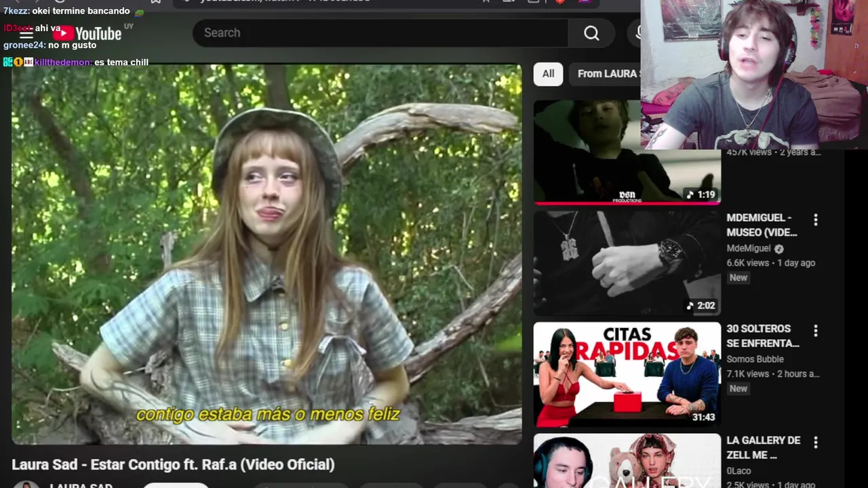The image size is (868, 488).
Task: Click the verified badge next to MdeMiguel
Action: [778, 249]
